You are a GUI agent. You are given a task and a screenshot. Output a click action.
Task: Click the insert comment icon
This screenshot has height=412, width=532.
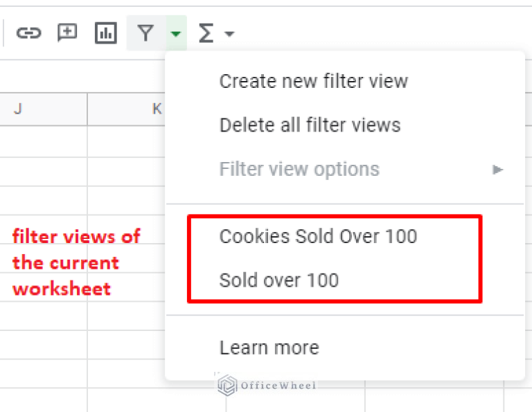67,33
